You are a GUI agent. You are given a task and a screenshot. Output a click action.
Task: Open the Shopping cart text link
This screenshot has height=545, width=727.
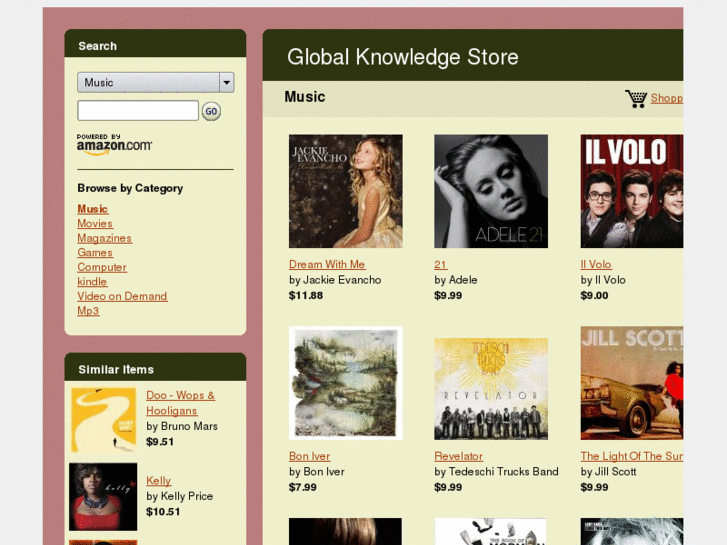click(667, 98)
